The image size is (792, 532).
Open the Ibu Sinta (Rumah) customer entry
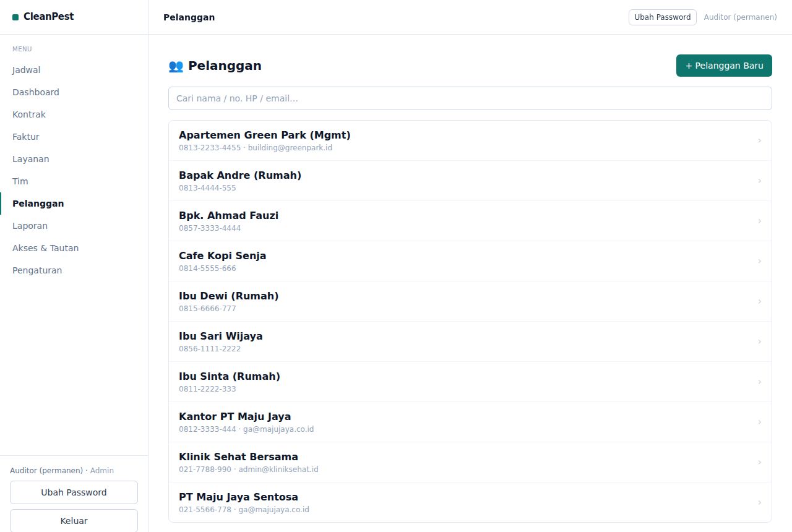pyautogui.click(x=470, y=382)
